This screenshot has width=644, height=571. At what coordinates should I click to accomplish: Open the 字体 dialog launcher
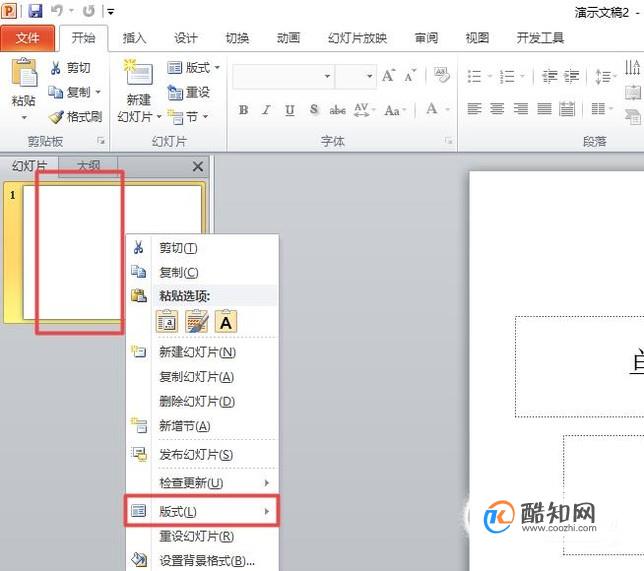449,141
